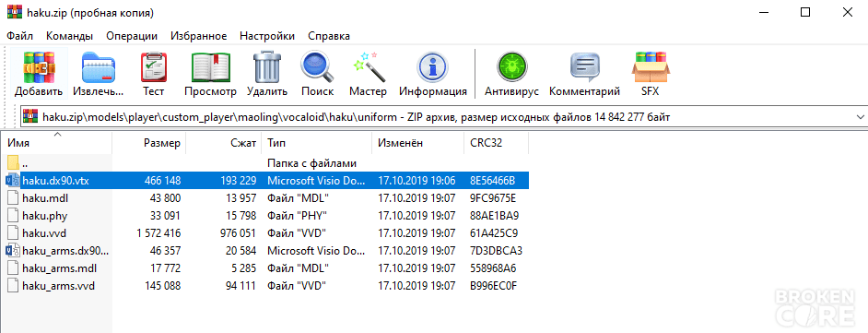The width and height of the screenshot is (868, 333).
Task: Run the Антивирус scan icon
Action: pyautogui.click(x=511, y=67)
